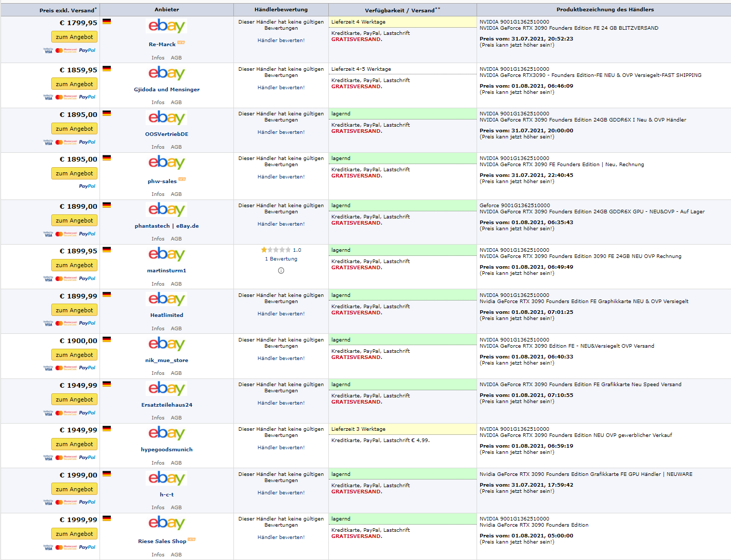Open seller link OOSVertriebDE
The width and height of the screenshot is (731, 560).
point(167,134)
